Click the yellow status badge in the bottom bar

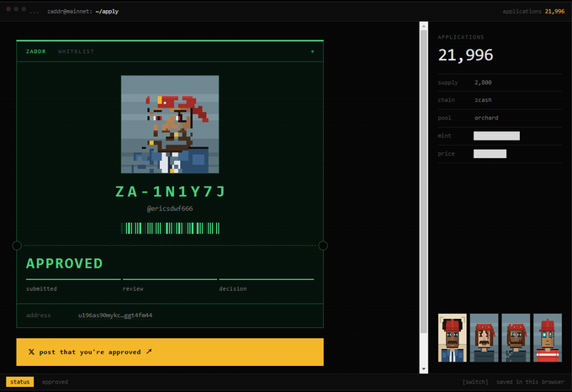(x=20, y=382)
